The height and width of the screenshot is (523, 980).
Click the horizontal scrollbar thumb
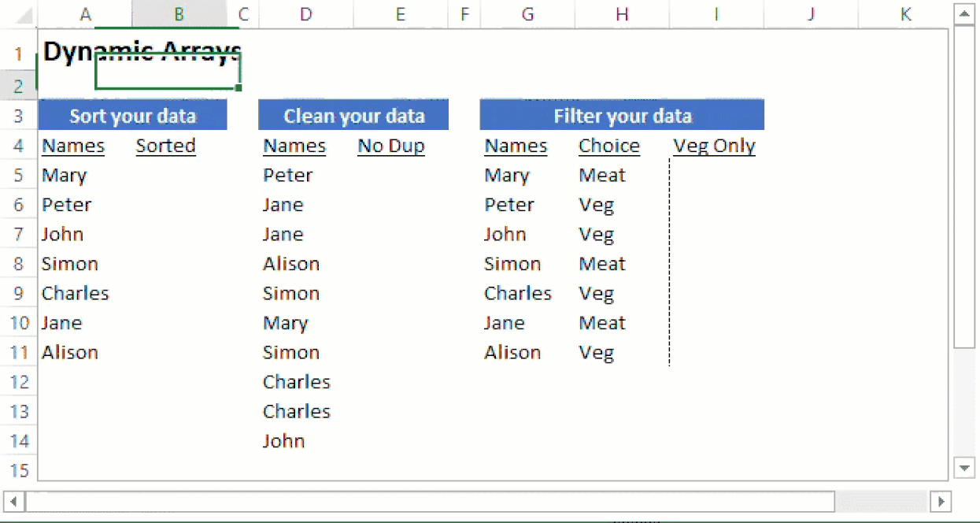pyautogui.click(x=429, y=501)
